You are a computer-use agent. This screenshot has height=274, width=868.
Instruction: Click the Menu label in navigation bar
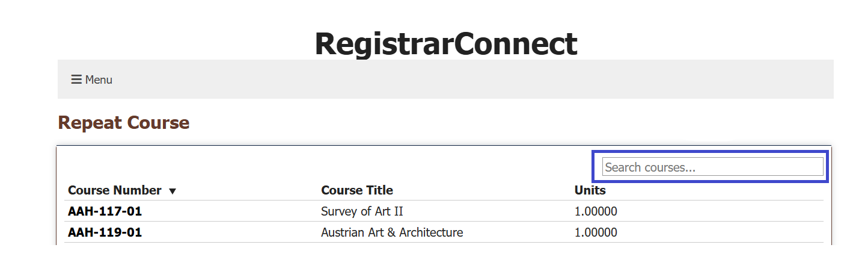[x=99, y=79]
